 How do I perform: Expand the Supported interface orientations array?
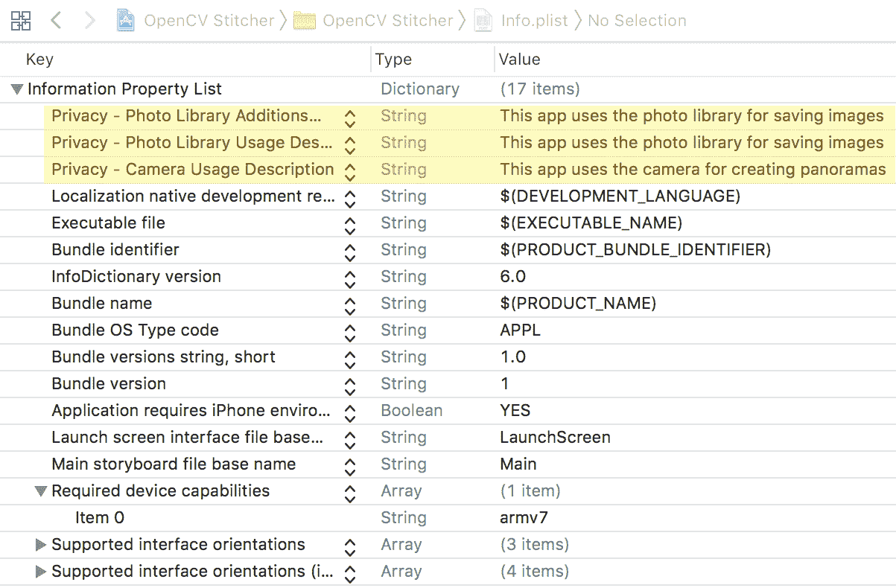[x=41, y=545]
